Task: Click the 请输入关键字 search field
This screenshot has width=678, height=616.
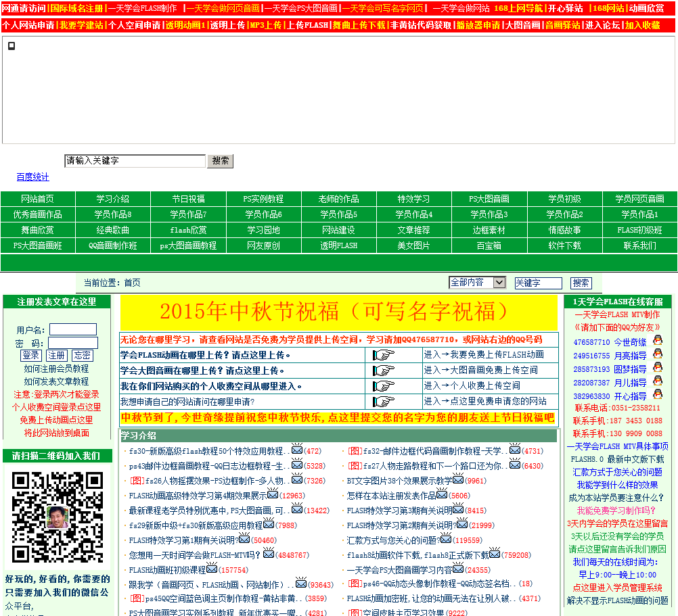Action: pos(135,161)
